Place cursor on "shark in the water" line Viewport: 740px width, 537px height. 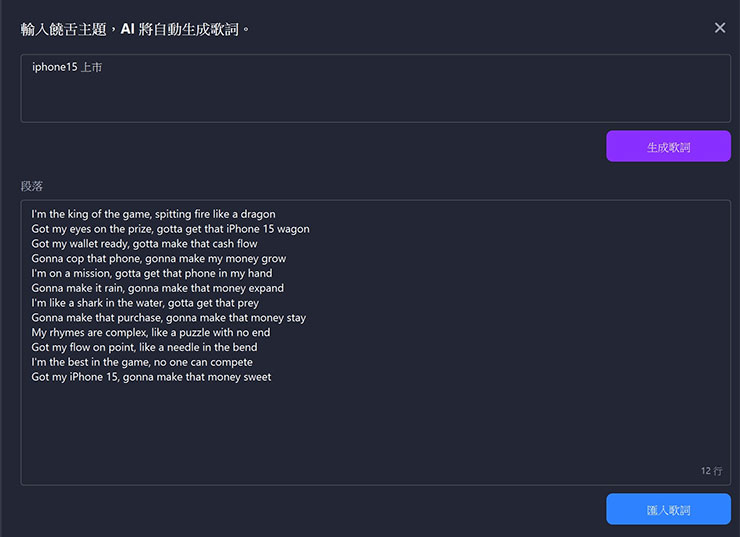(x=145, y=303)
